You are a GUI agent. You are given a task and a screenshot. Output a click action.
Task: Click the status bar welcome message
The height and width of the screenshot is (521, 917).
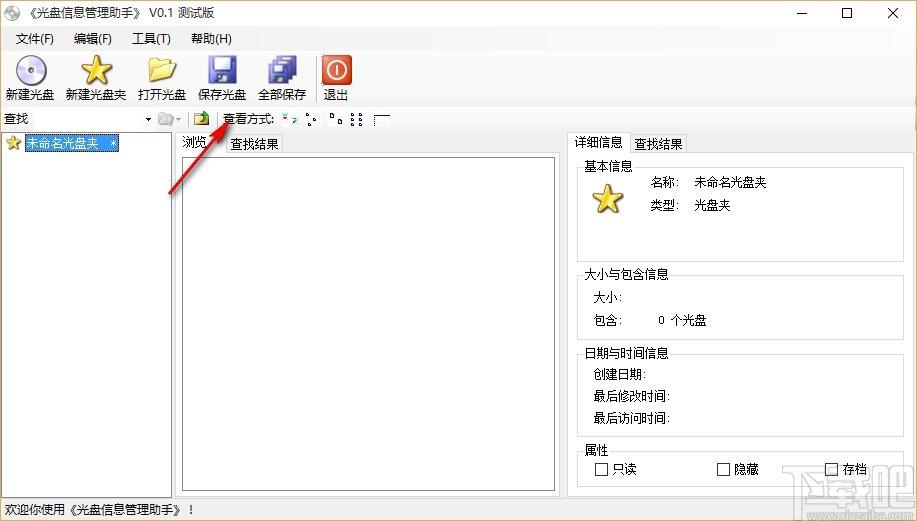pos(99,509)
